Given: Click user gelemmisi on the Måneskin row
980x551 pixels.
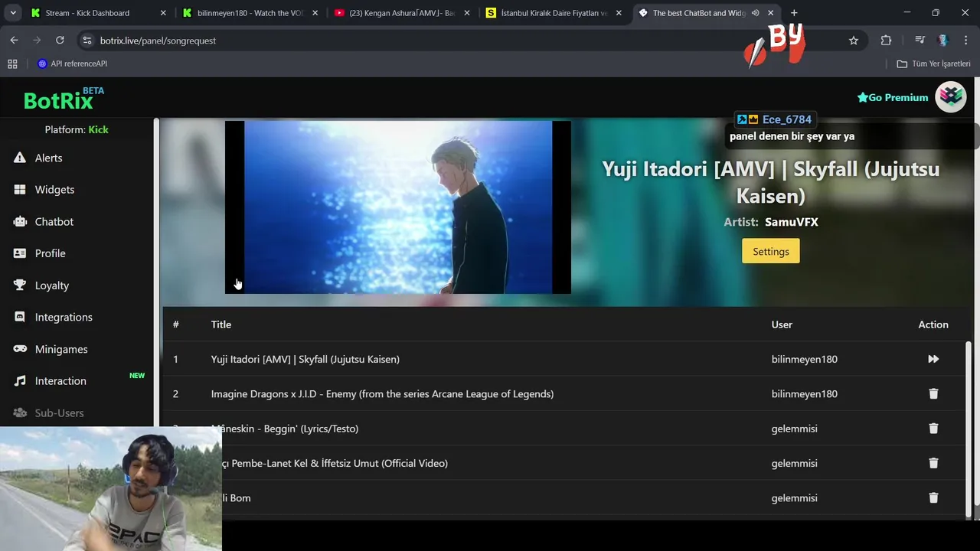Looking at the screenshot, I should 794,429.
